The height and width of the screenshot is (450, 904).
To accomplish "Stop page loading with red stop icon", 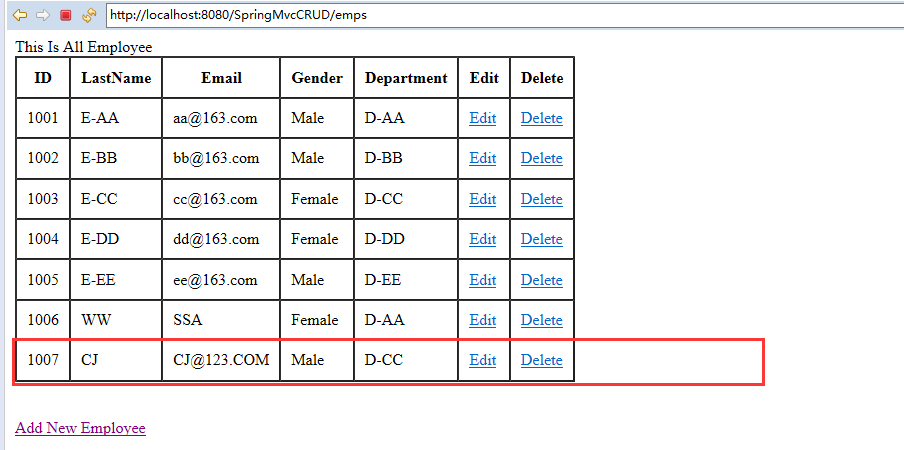I will [66, 15].
